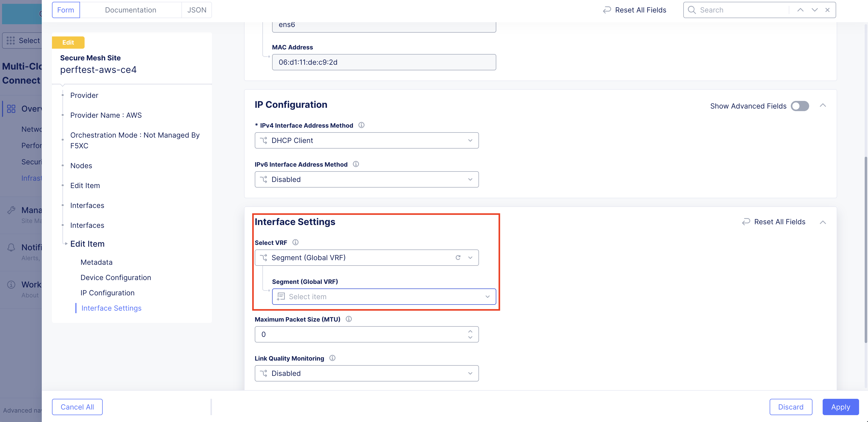Enable Show Advanced Fields
This screenshot has width=868, height=422.
pos(800,106)
